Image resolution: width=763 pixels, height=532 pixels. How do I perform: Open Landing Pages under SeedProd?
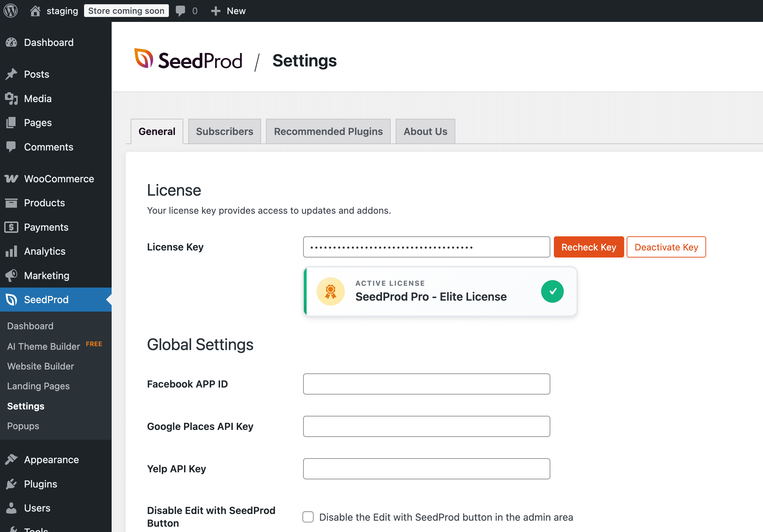coord(38,386)
